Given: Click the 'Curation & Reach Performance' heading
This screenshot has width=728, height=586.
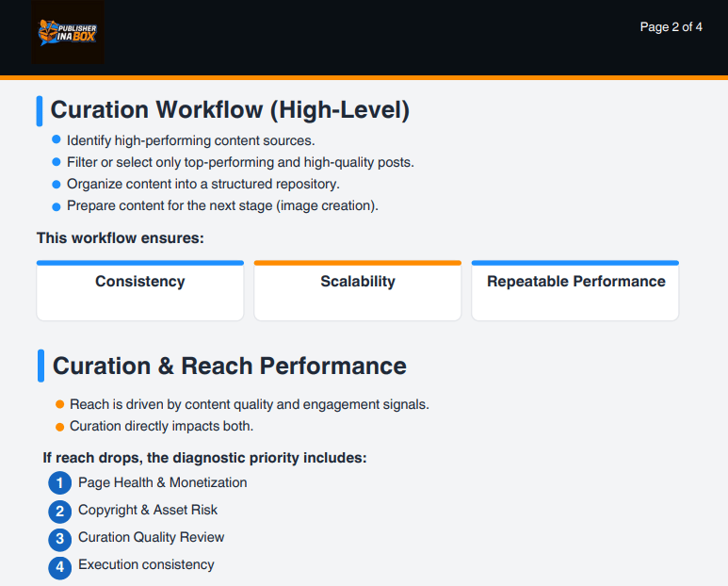Looking at the screenshot, I should (230, 366).
